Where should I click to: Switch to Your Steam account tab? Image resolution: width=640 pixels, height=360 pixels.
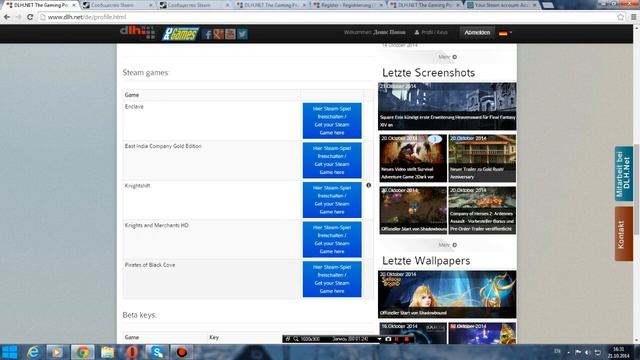pos(501,5)
